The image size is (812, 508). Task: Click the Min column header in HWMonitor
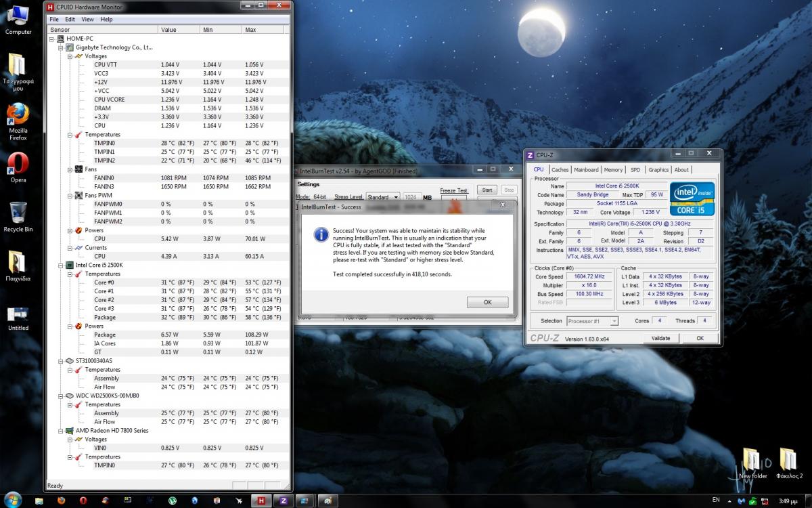tap(221, 30)
